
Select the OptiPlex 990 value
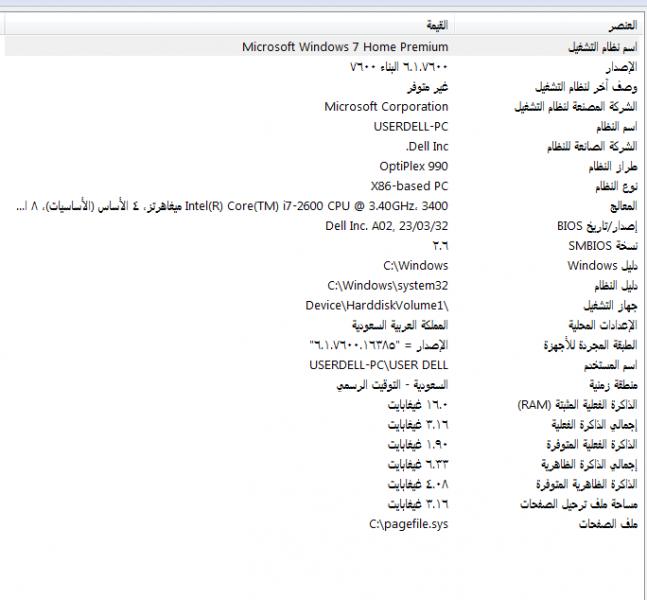tap(414, 166)
